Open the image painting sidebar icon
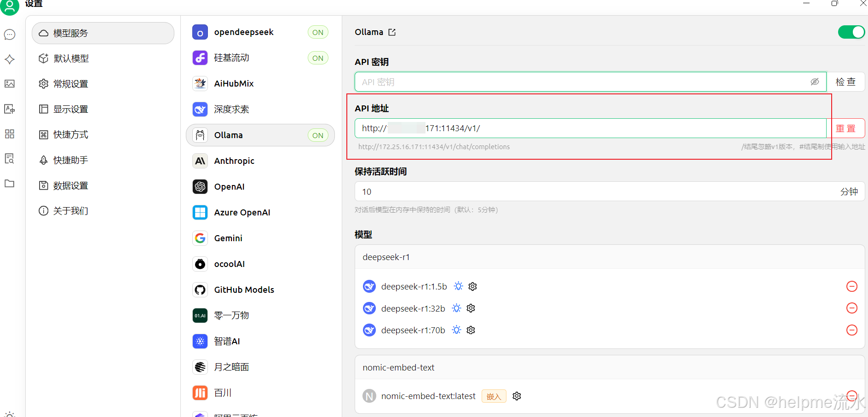This screenshot has width=868, height=417. (x=10, y=84)
